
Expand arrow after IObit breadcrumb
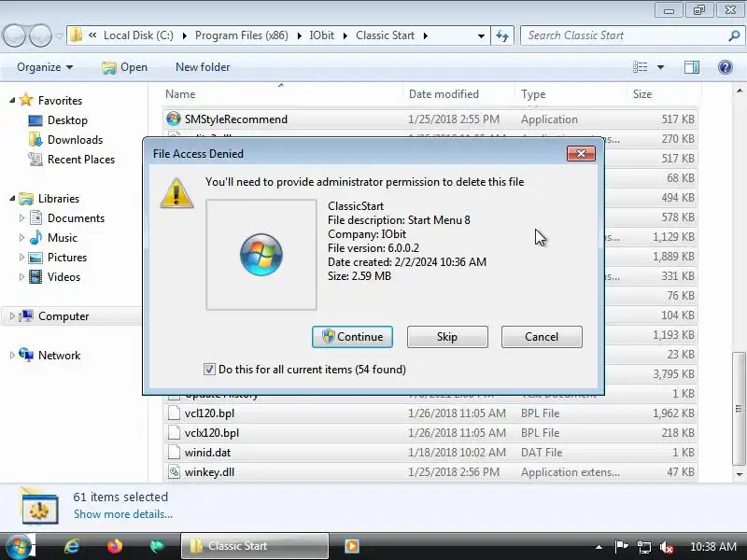[345, 35]
